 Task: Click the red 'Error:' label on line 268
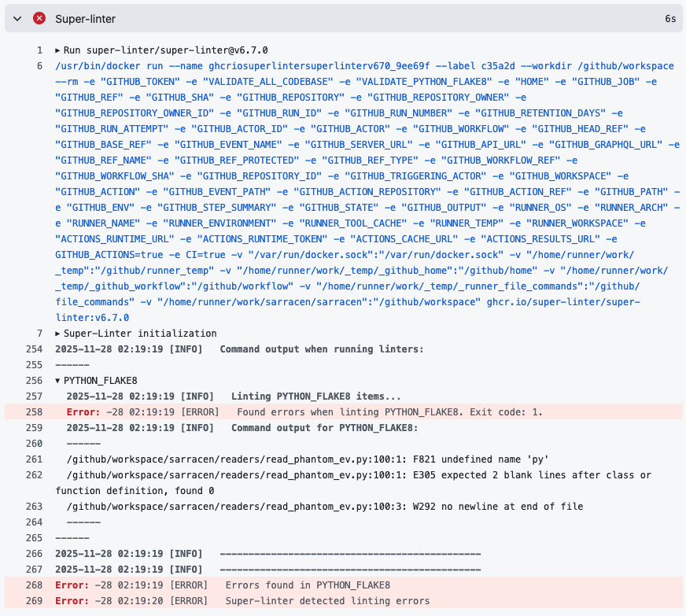tap(72, 586)
